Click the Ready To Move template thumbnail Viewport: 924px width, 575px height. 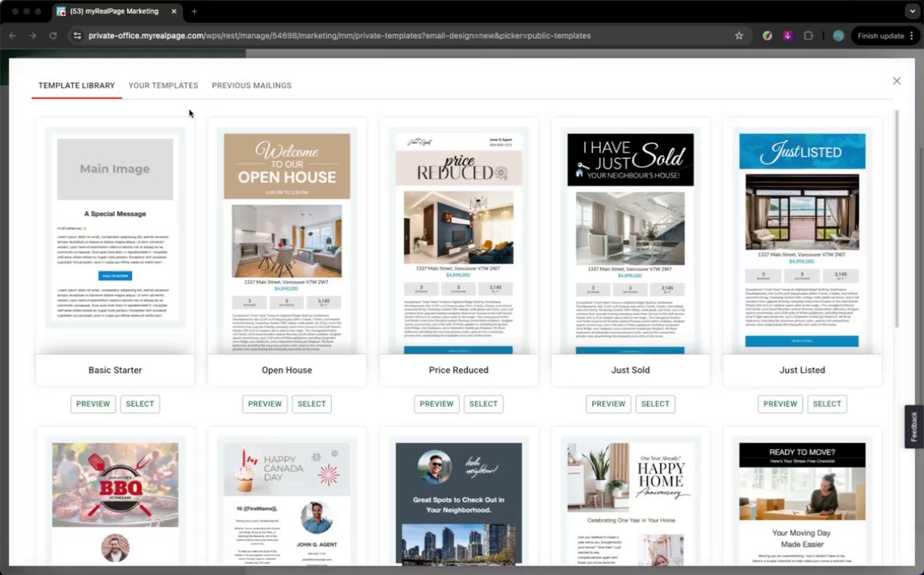point(802,498)
